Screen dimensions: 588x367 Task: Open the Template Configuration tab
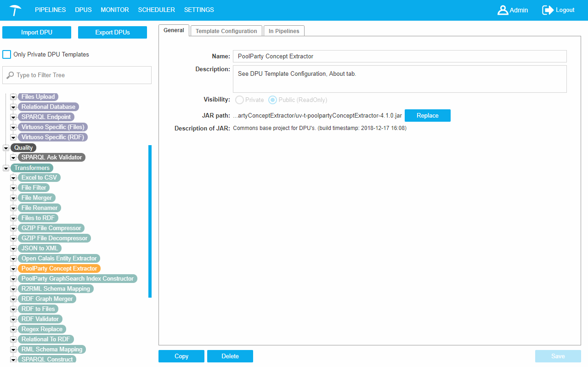click(226, 31)
